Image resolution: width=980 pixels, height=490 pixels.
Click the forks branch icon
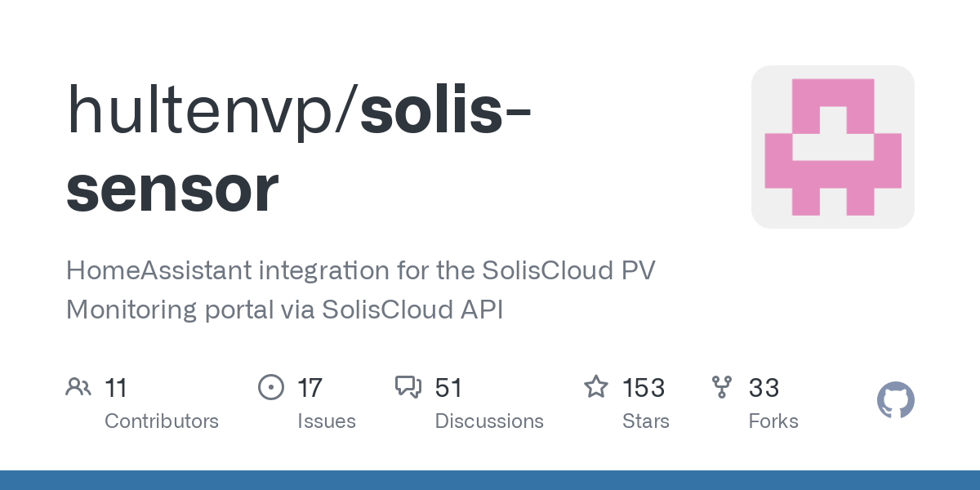click(722, 387)
